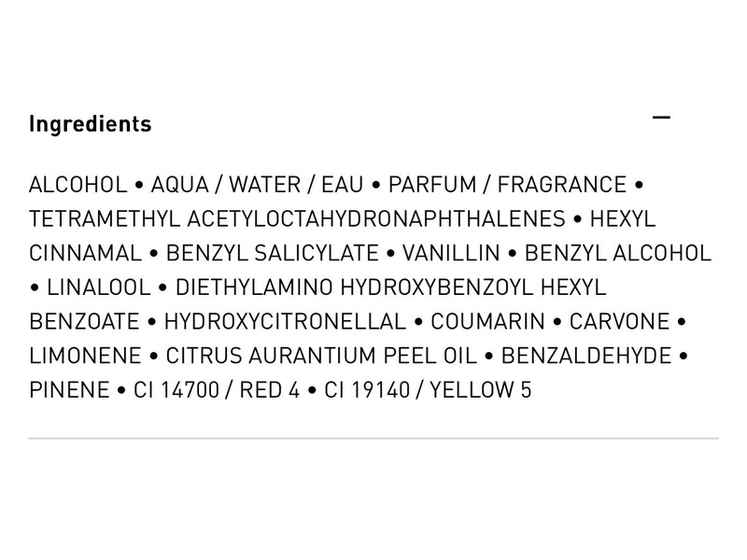Image resolution: width=747 pixels, height=560 pixels.
Task: Click CI 19140 / YELLOW 5 colorant
Action: tap(428, 390)
